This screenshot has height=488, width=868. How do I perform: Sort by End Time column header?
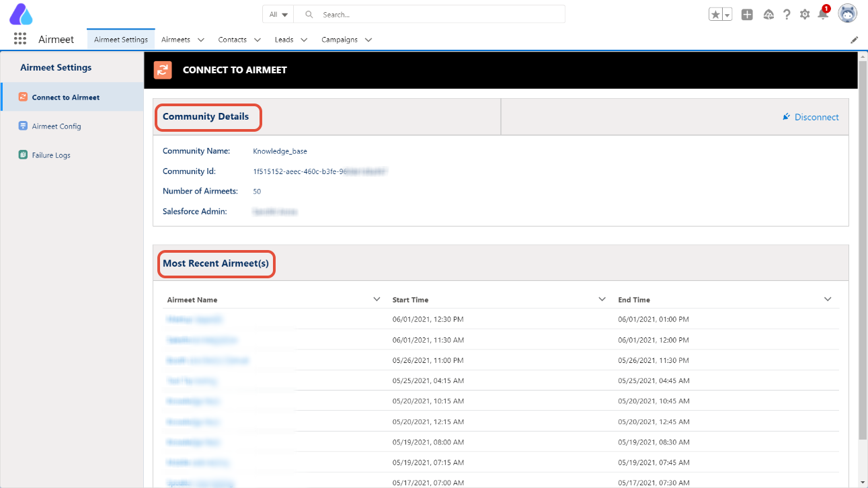point(634,300)
